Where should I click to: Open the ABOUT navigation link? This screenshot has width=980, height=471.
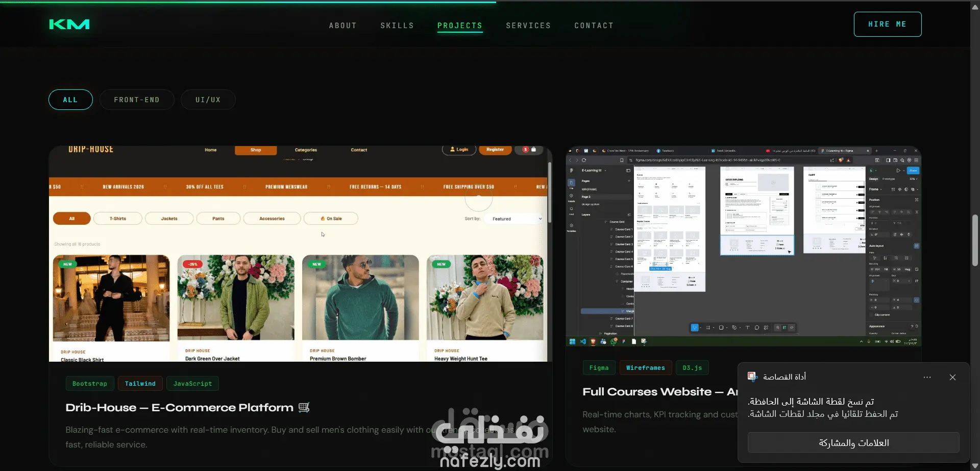pos(343,26)
